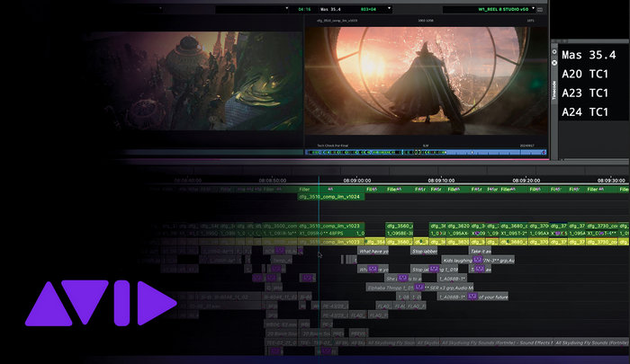
Task: Select the 'Kids laughing' audio clip
Action: (478, 261)
